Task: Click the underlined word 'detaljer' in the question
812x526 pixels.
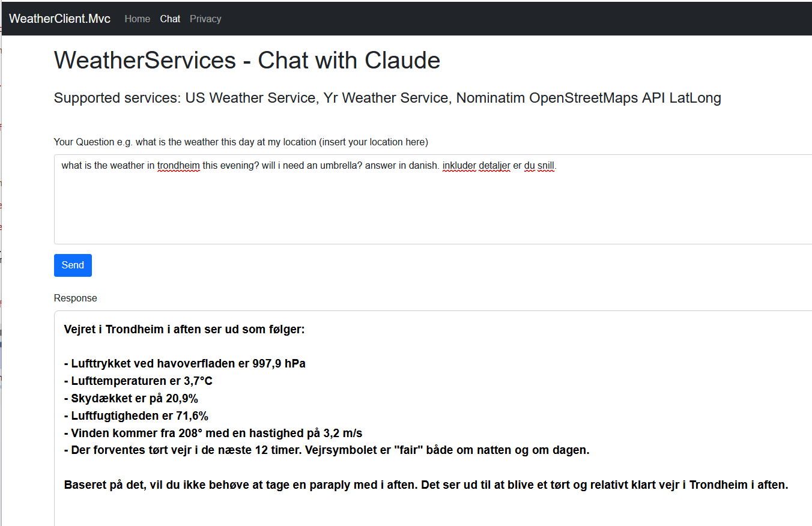Action: click(494, 166)
